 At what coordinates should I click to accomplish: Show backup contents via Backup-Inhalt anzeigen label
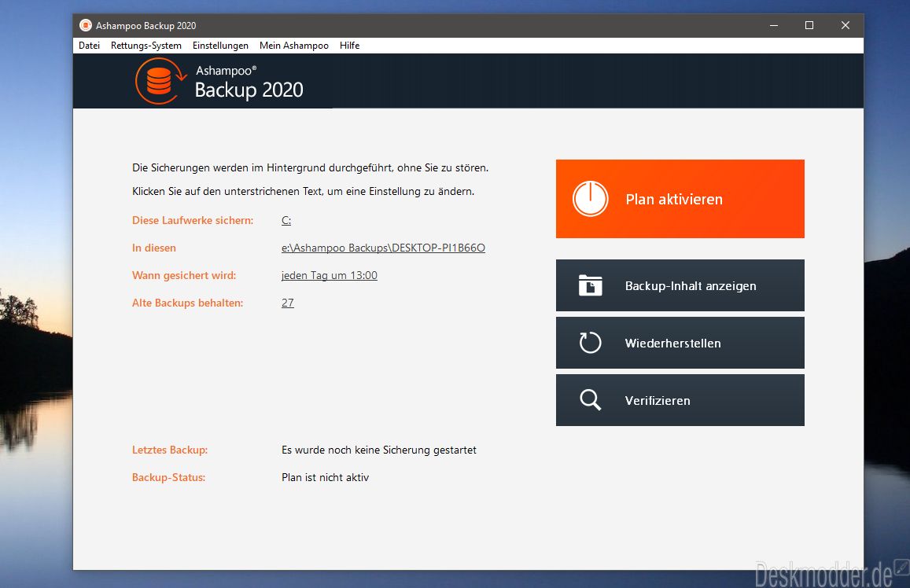click(691, 286)
